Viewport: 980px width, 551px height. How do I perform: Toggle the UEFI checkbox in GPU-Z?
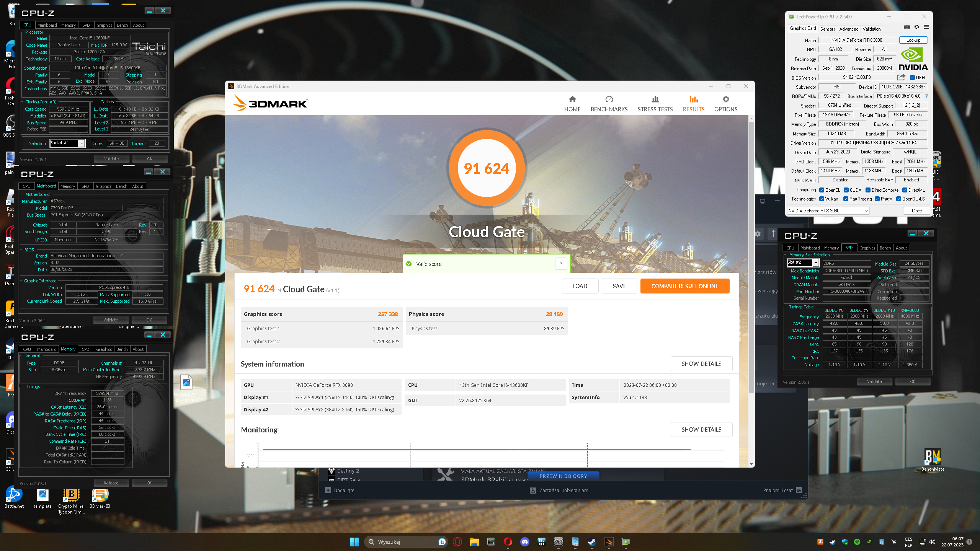point(913,77)
